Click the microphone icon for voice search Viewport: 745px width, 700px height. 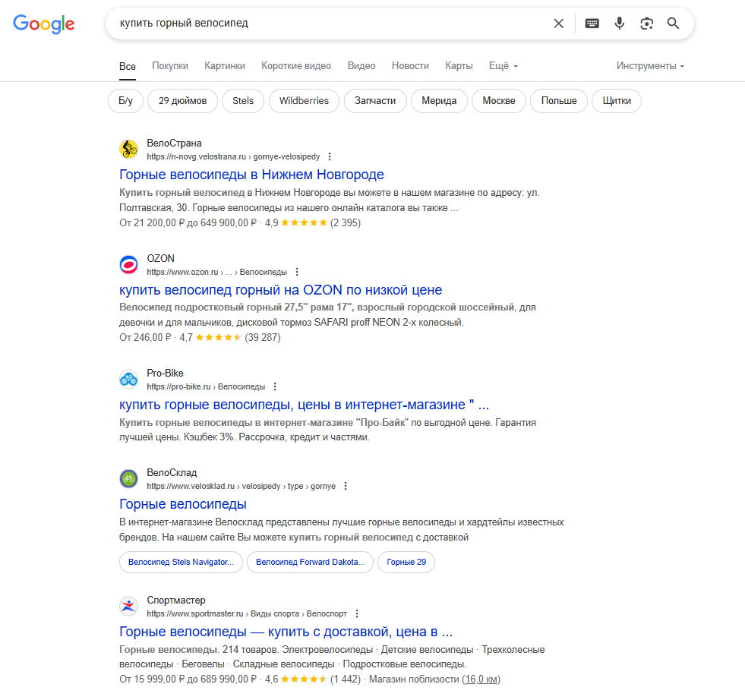pos(619,24)
